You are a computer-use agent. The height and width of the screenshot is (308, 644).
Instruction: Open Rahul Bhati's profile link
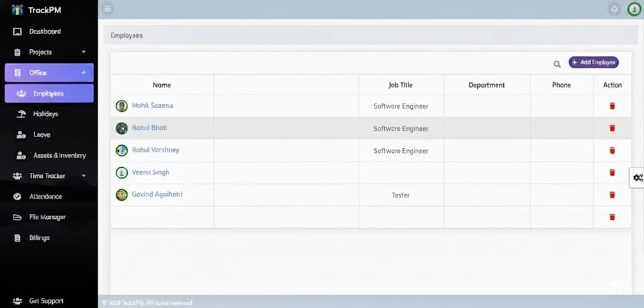150,128
